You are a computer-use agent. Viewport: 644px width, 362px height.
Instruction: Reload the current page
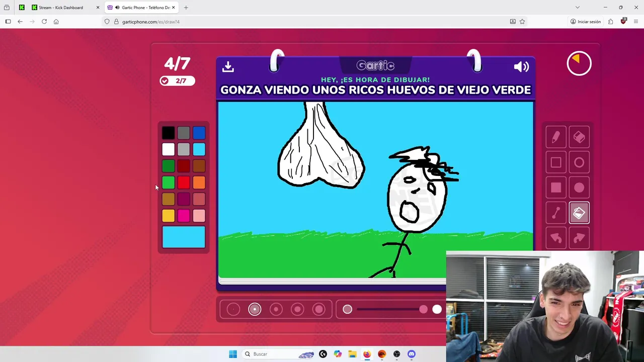[44, 22]
